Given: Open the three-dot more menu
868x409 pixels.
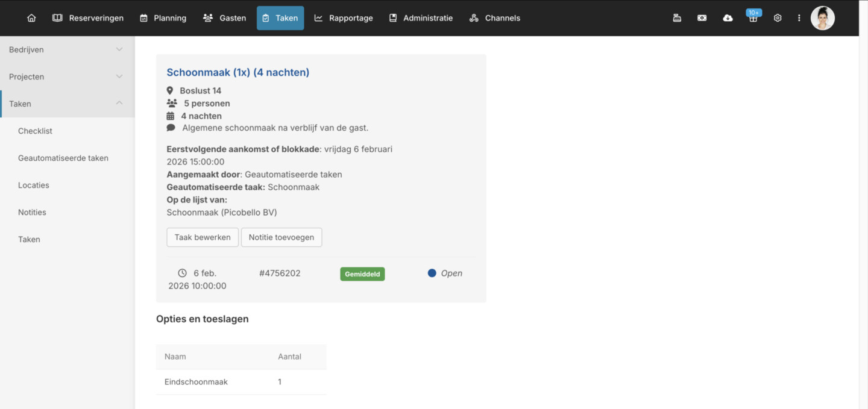Looking at the screenshot, I should [x=799, y=18].
